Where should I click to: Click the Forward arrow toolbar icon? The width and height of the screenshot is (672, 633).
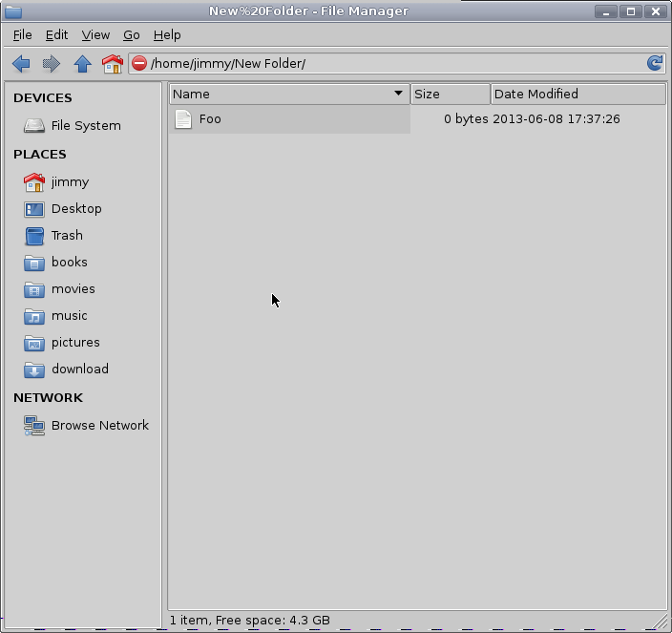[x=52, y=64]
